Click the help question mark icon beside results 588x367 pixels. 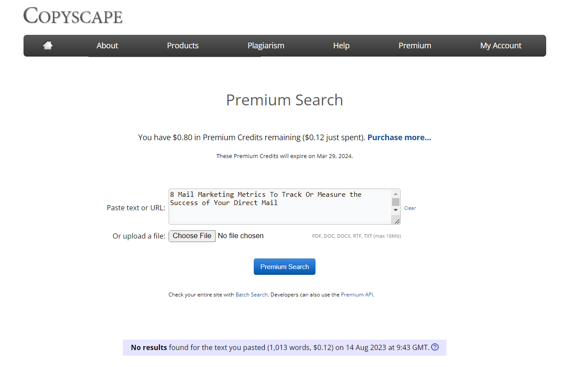coord(435,347)
